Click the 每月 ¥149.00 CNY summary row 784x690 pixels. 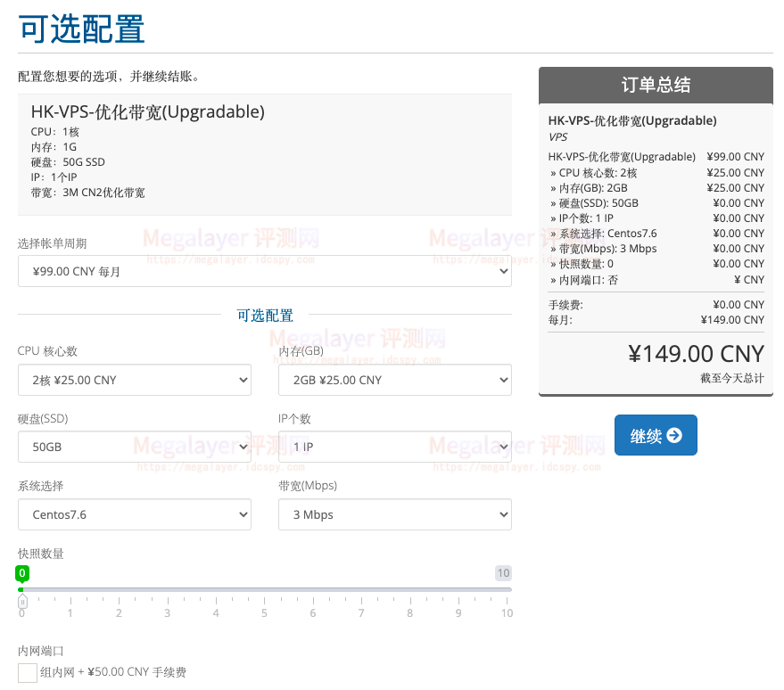(656, 320)
